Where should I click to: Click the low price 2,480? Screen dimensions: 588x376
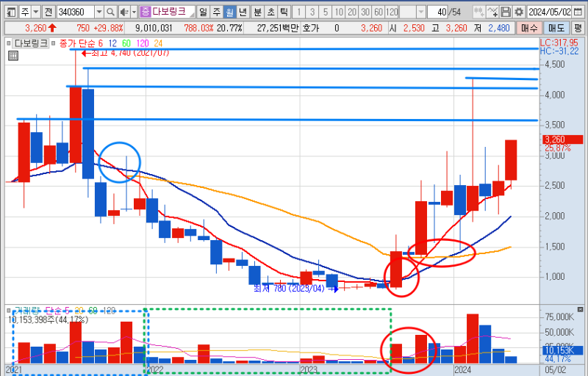499,28
